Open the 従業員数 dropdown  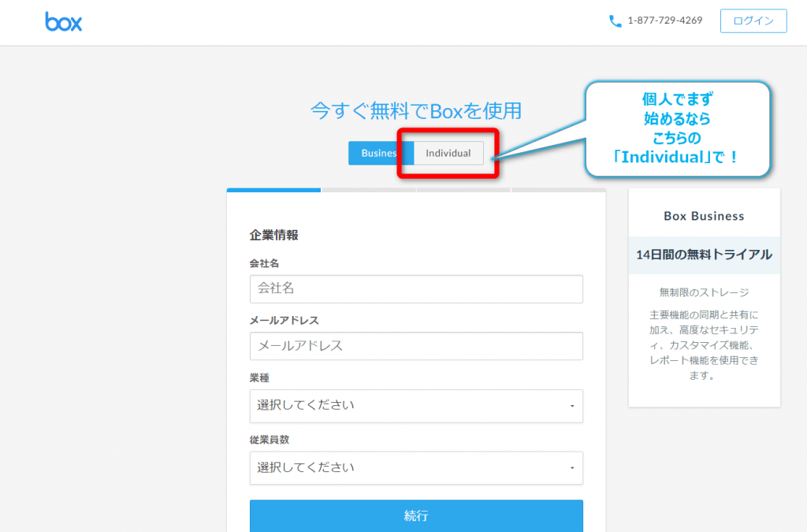point(416,467)
